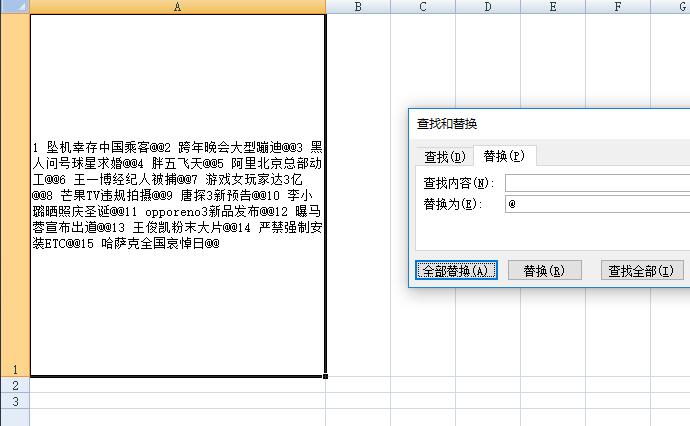
Task: Click the Find All (查找全部) button
Action: point(642,270)
